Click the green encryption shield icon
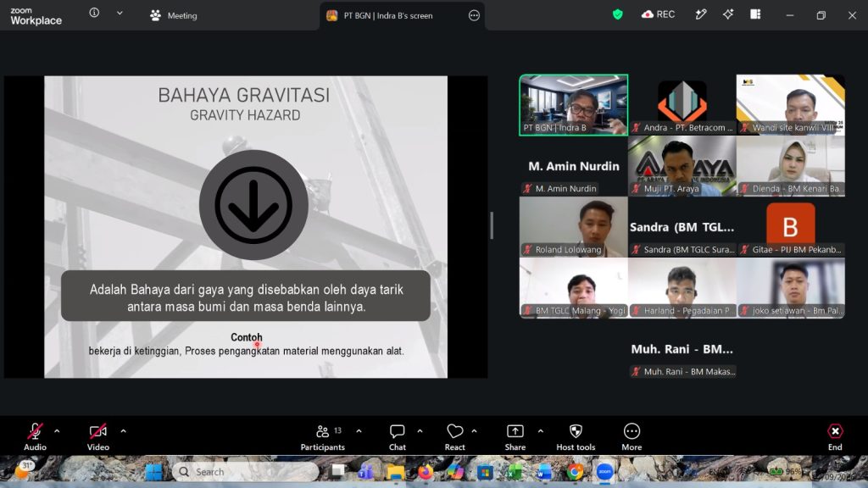The height and width of the screenshot is (488, 868). [x=618, y=14]
